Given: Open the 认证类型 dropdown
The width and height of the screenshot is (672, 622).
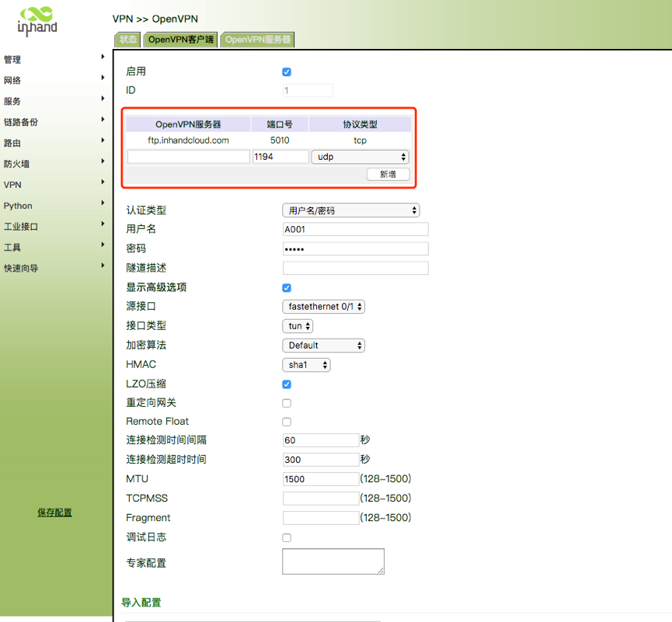Looking at the screenshot, I should click(x=350, y=210).
